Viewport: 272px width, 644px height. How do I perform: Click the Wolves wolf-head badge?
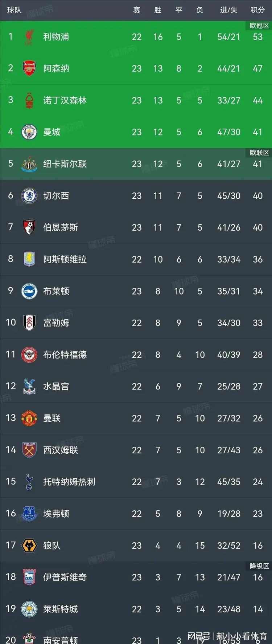(x=29, y=546)
